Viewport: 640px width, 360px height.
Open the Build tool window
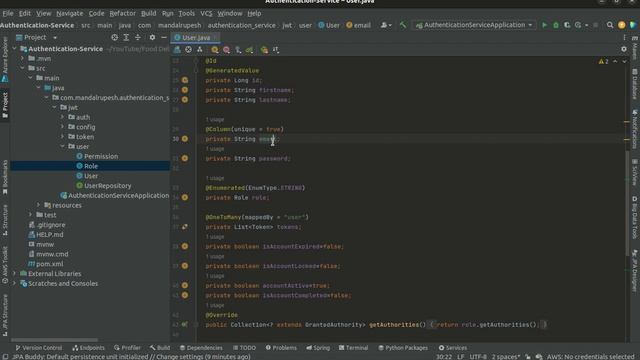coord(160,348)
